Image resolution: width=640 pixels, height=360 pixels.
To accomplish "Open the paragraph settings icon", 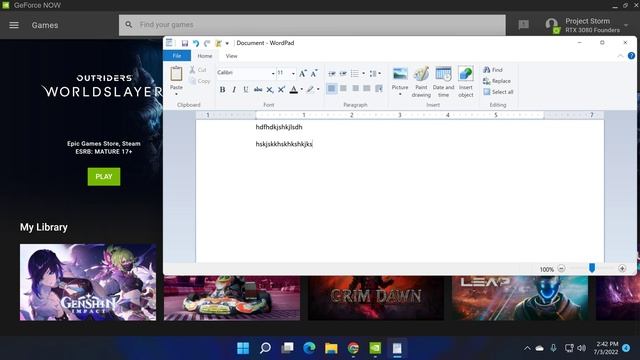I will point(379,88).
